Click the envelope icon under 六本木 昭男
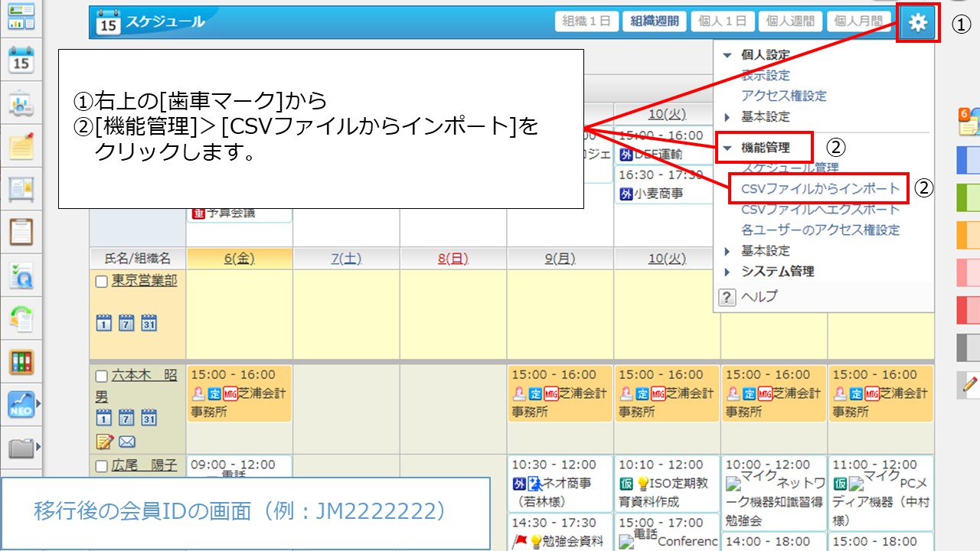Screen dimensions: 980x551 point(127,442)
